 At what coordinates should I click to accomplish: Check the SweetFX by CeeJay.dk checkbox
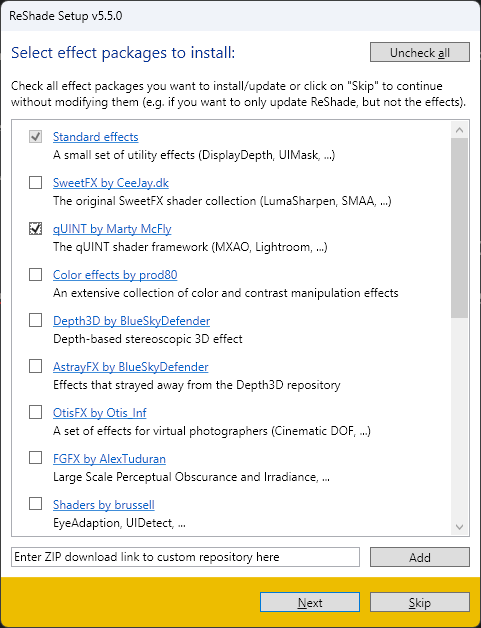pos(36,183)
